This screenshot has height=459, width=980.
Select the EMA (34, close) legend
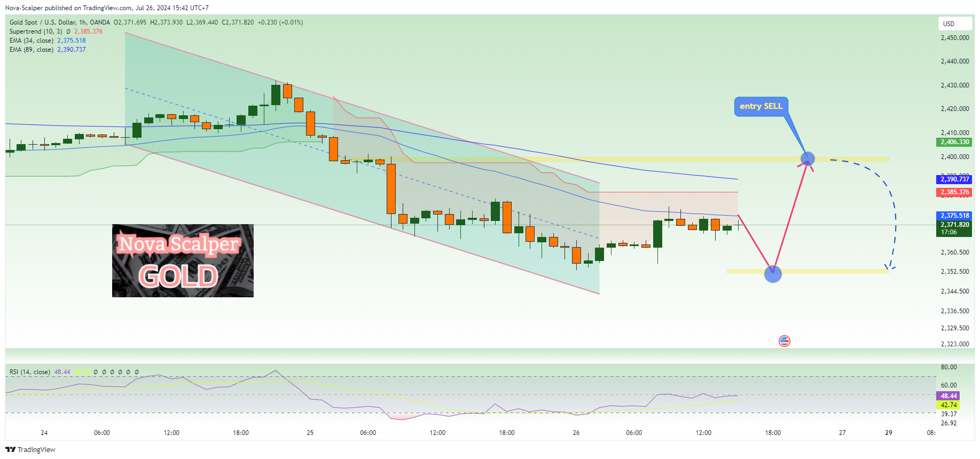click(48, 41)
